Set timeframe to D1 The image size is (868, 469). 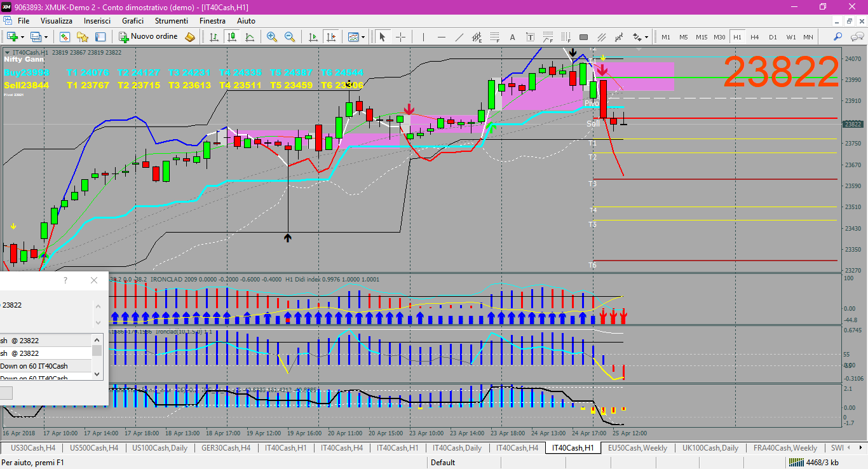(773, 37)
